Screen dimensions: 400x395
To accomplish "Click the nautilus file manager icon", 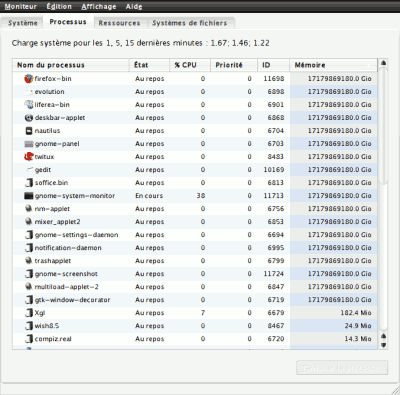I will 29,131.
